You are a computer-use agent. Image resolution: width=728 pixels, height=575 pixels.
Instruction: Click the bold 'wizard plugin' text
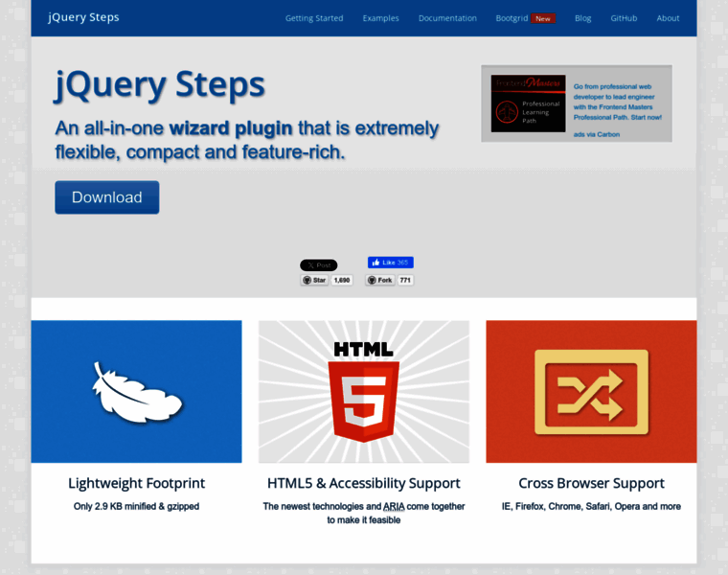tap(231, 128)
